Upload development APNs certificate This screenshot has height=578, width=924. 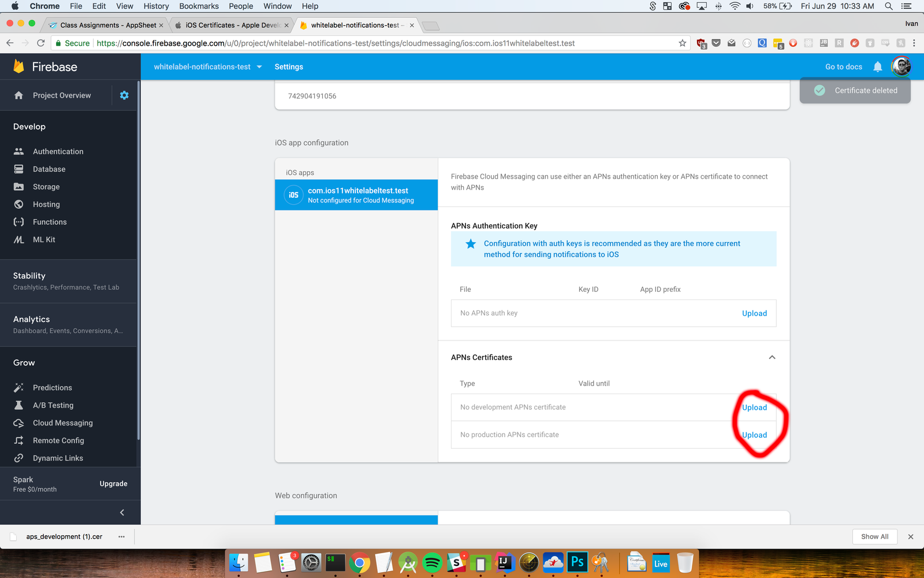pos(754,407)
